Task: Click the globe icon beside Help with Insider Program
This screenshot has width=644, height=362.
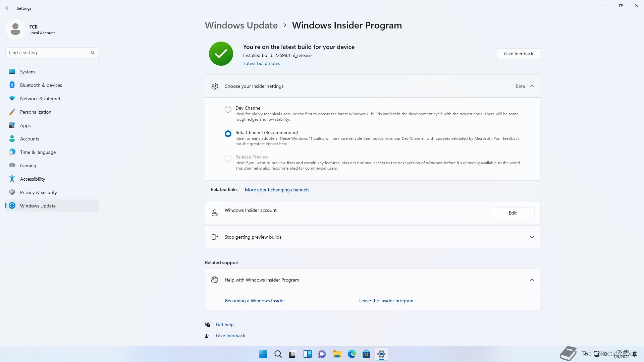Action: click(x=215, y=280)
